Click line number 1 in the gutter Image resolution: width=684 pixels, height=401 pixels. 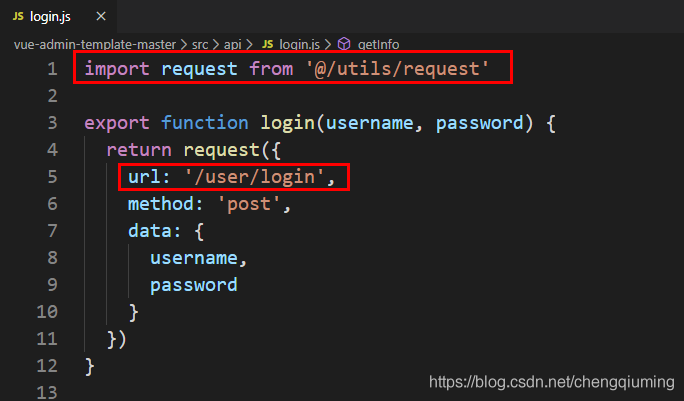coord(52,69)
